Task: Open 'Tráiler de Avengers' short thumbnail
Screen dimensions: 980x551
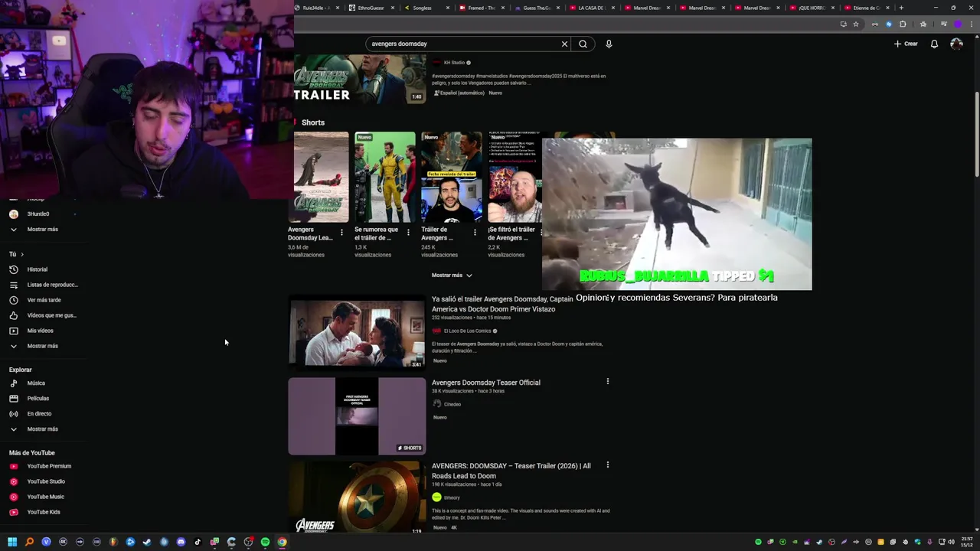Action: 452,177
